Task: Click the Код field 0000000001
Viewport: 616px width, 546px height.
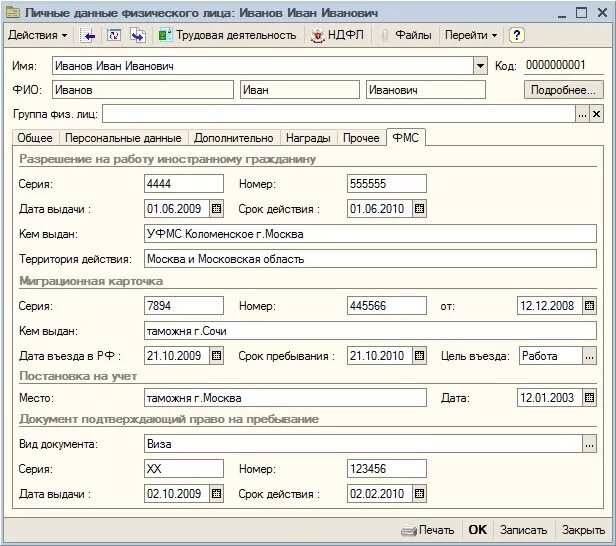Action: [x=563, y=65]
